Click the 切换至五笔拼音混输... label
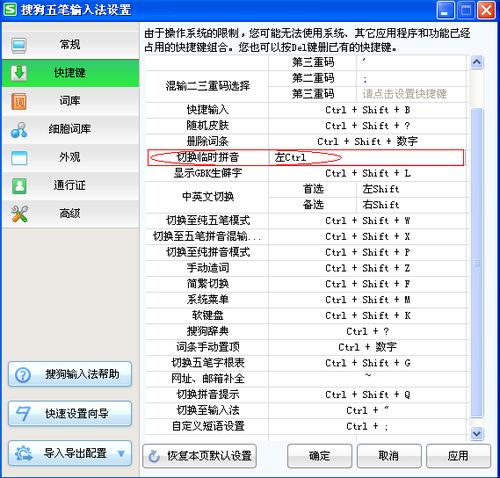Image resolution: width=500 pixels, height=478 pixels. (x=207, y=237)
